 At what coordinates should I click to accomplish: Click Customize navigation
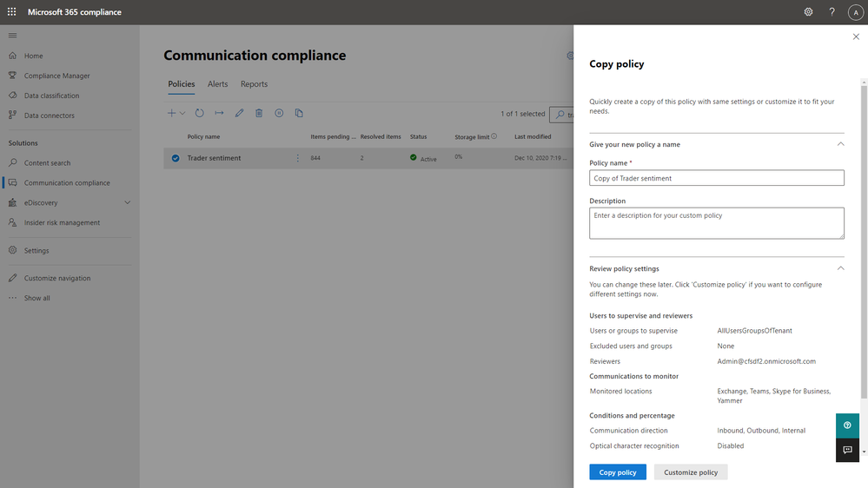57,279
